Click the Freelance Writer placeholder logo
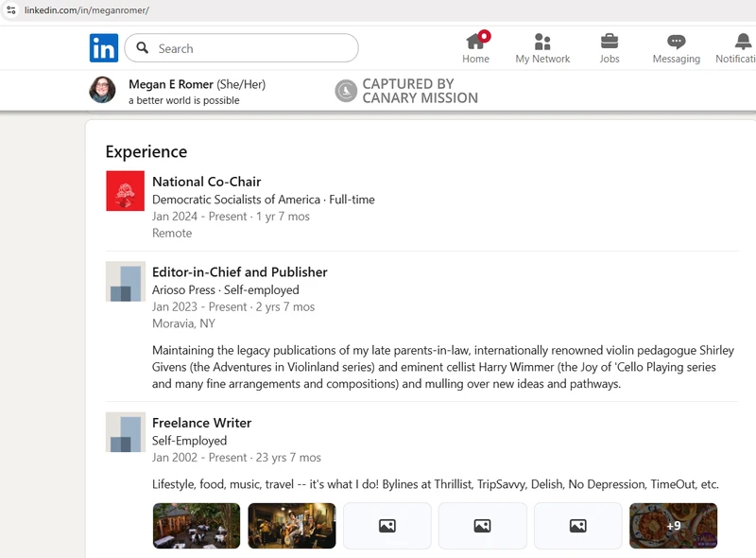Screen dimensions: 756x558 point(125,432)
